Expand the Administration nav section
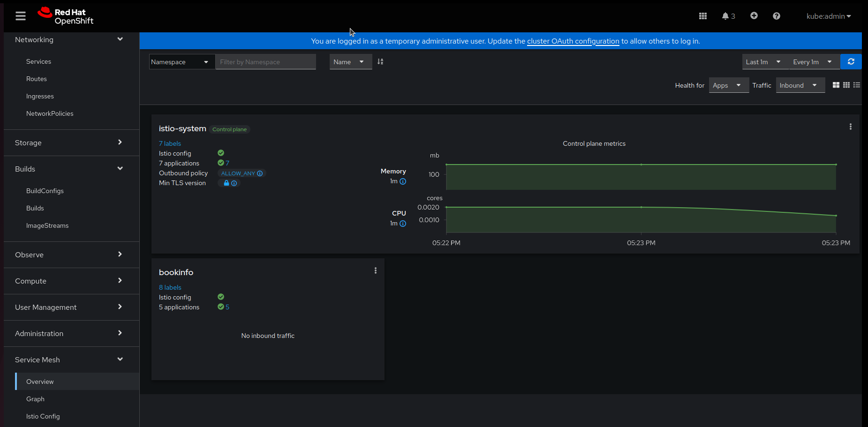 pyautogui.click(x=71, y=334)
